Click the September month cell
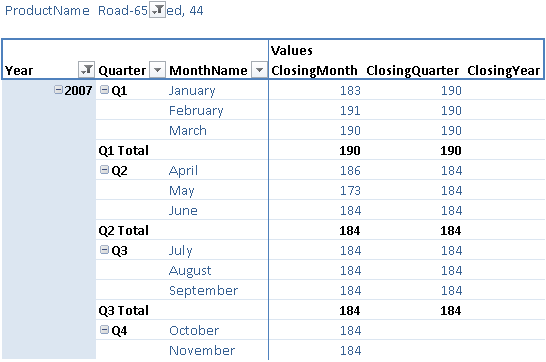This screenshot has height=362, width=546. [203, 291]
